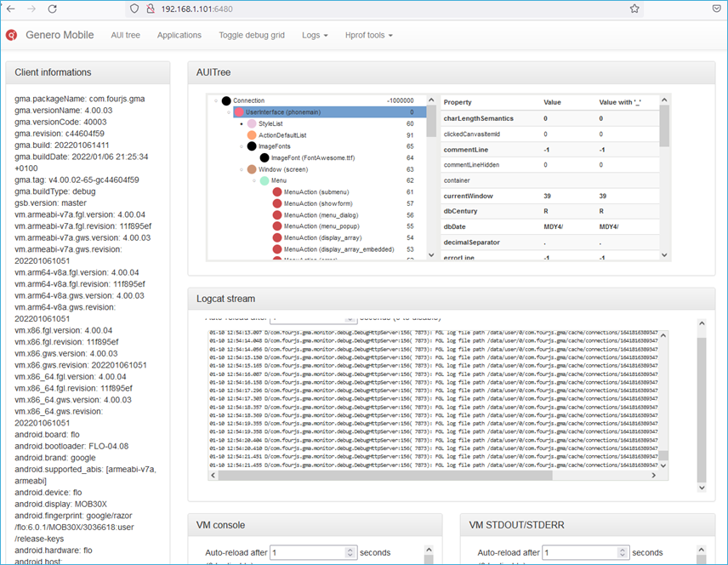Click the shield icon in address bar
The image size is (728, 565).
tap(134, 9)
